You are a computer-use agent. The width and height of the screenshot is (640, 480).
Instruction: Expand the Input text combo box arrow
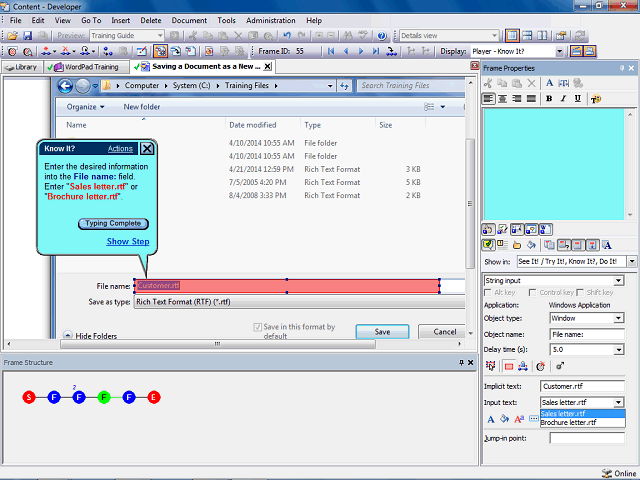click(618, 402)
